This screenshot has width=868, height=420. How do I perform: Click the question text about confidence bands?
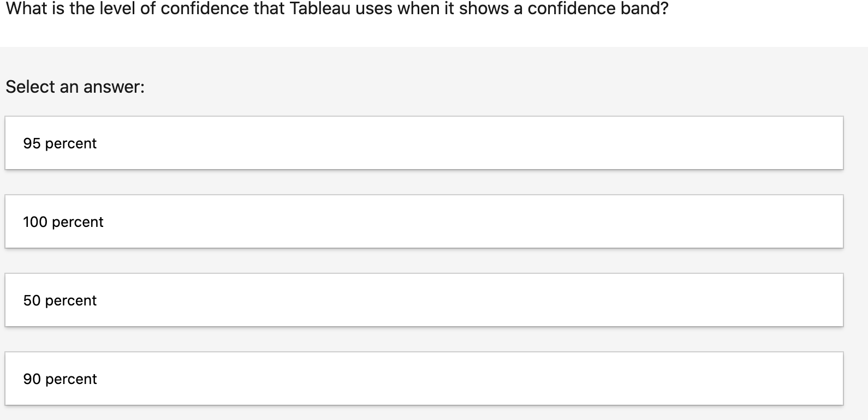tap(337, 8)
